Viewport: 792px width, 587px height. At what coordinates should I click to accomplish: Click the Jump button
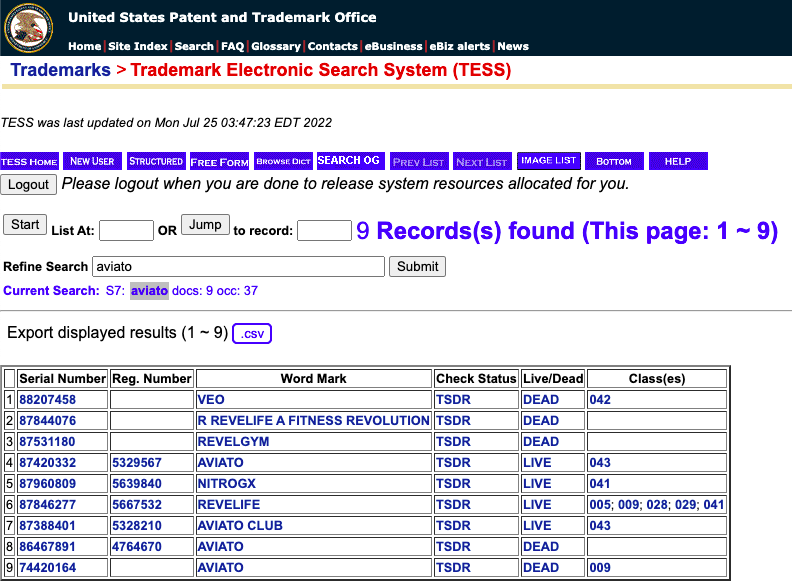pos(205,224)
